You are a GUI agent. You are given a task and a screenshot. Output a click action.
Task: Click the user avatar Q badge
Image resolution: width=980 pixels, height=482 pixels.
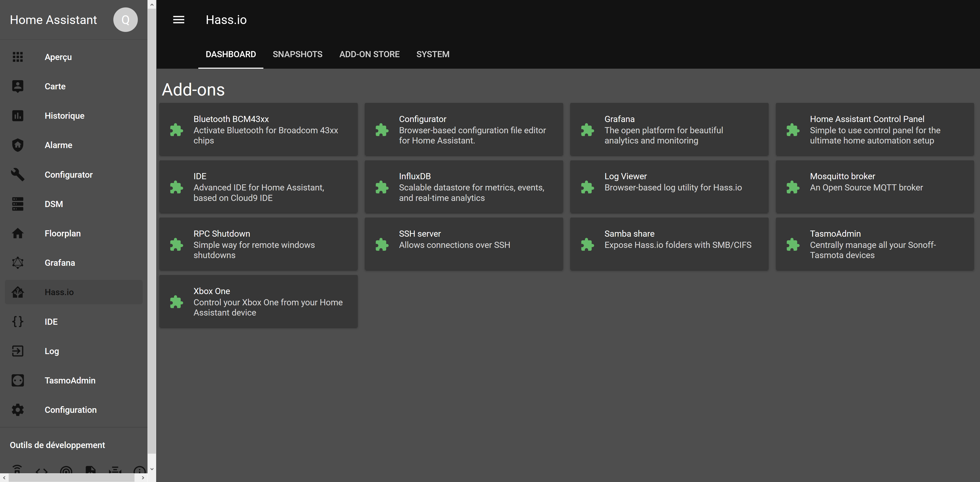[x=125, y=20]
